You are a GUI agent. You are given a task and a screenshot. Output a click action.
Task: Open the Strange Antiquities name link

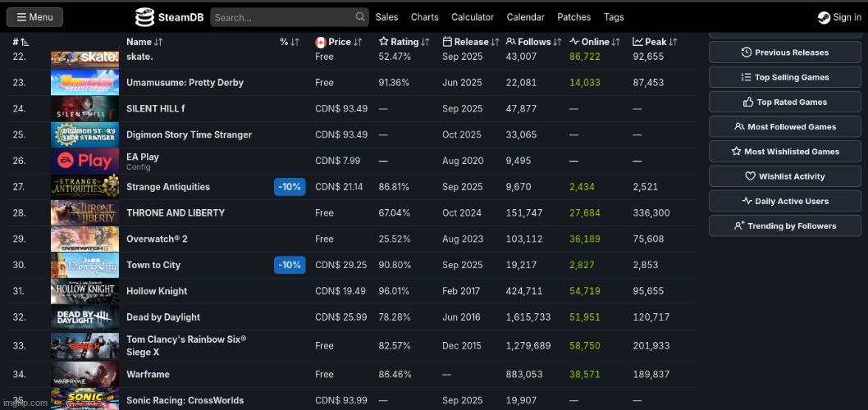coord(167,186)
